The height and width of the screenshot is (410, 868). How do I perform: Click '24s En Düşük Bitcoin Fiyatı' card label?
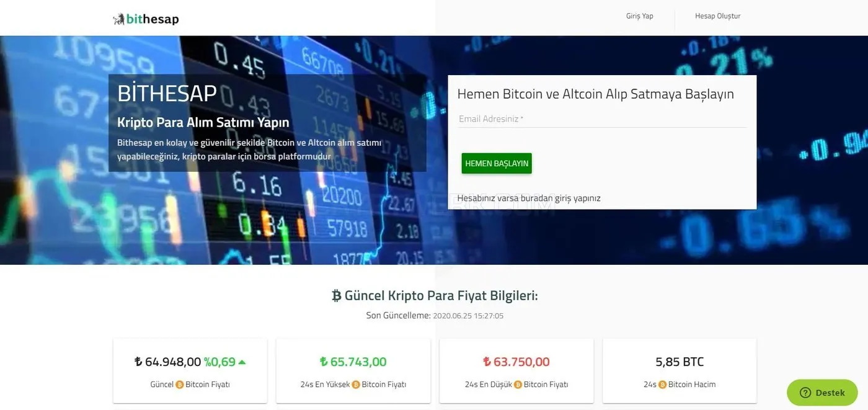(x=516, y=385)
